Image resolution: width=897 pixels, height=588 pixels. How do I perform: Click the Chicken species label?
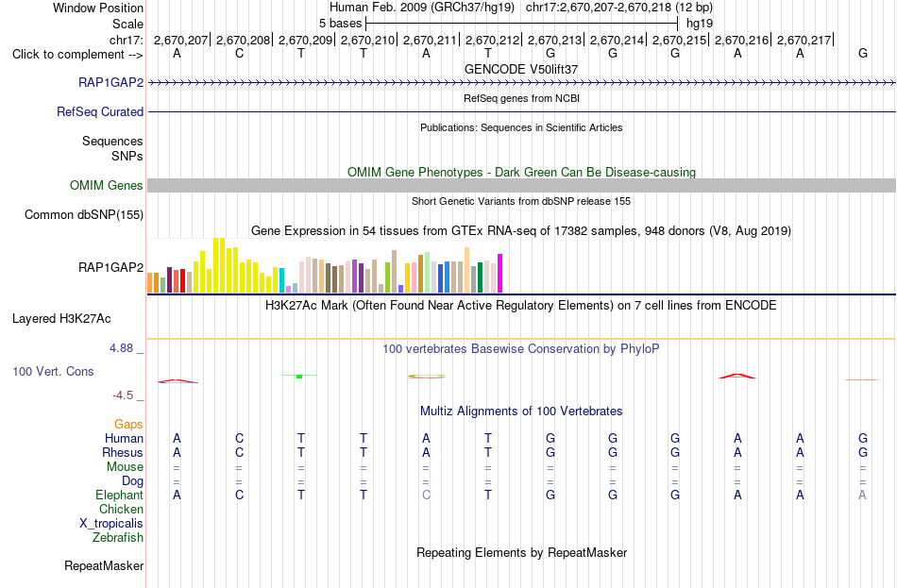point(121,509)
